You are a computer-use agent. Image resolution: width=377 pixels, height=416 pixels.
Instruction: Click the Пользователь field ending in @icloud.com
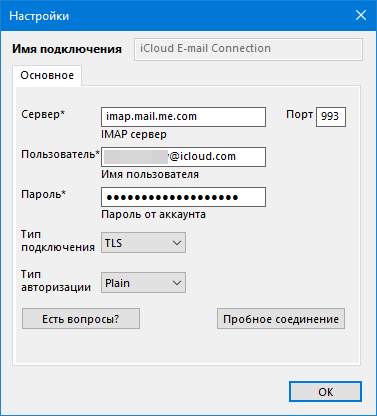click(183, 157)
